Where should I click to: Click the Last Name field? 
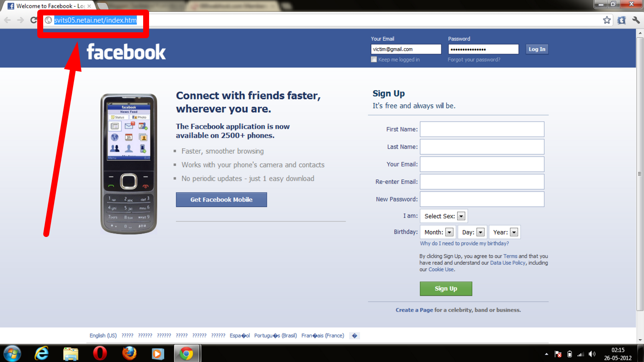point(482,146)
